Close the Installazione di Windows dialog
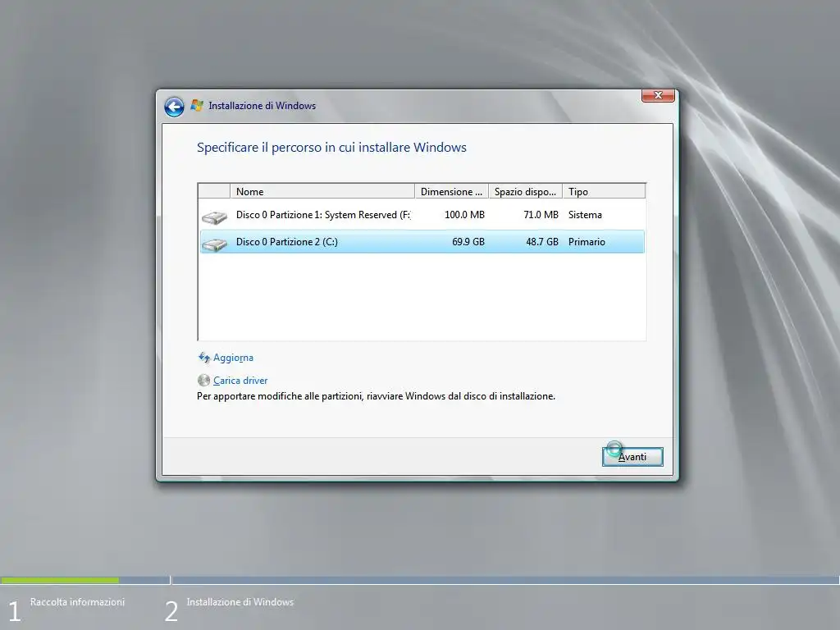 click(x=658, y=95)
